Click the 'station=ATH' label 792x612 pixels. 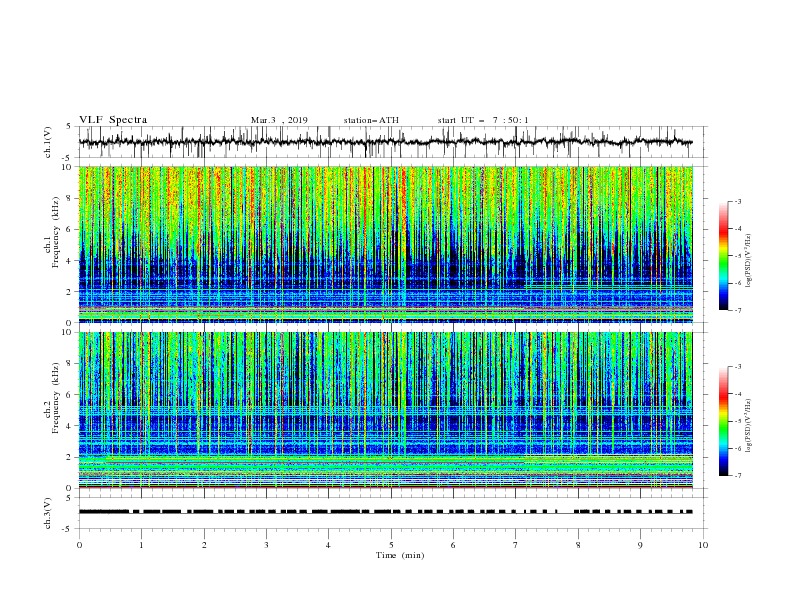(x=371, y=120)
